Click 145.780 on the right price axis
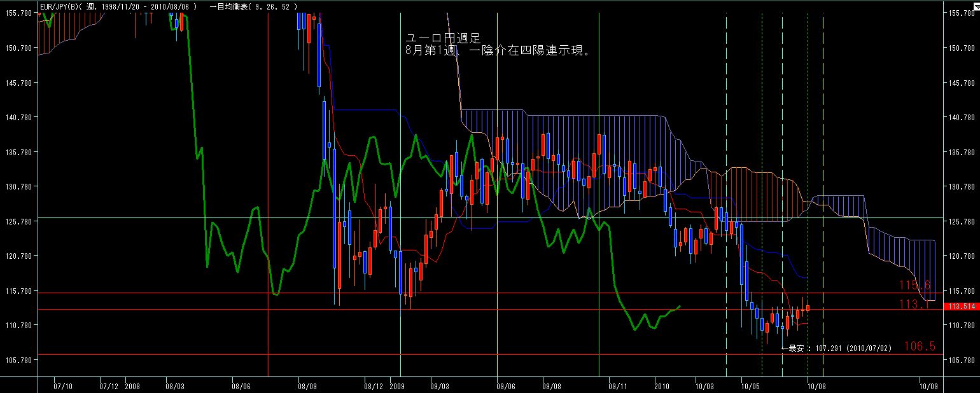The image size is (980, 393). point(962,83)
